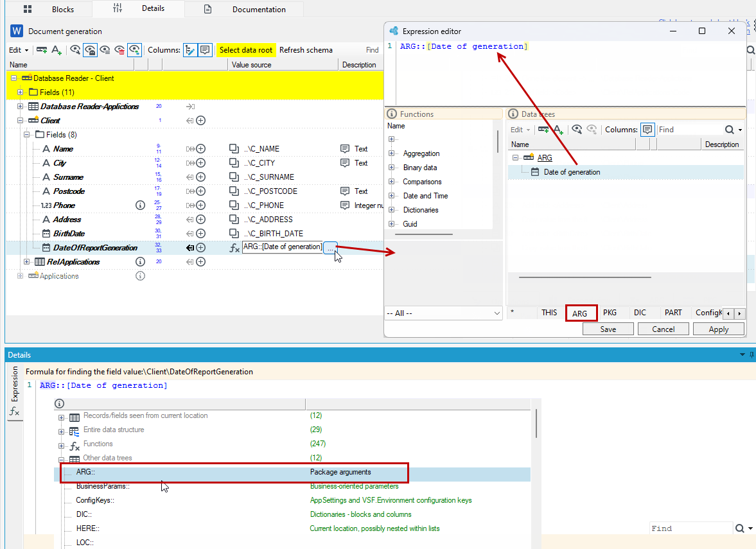The width and height of the screenshot is (756, 549).
Task: Open the Documentation tab
Action: (245, 9)
